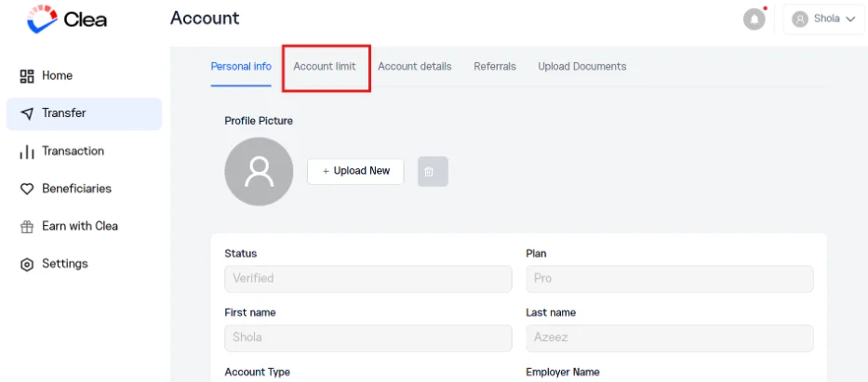Click the First name field showing Shola

click(x=368, y=337)
